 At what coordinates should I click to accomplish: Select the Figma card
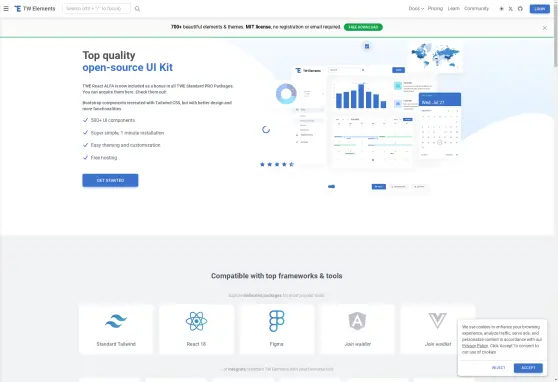[x=277, y=329]
